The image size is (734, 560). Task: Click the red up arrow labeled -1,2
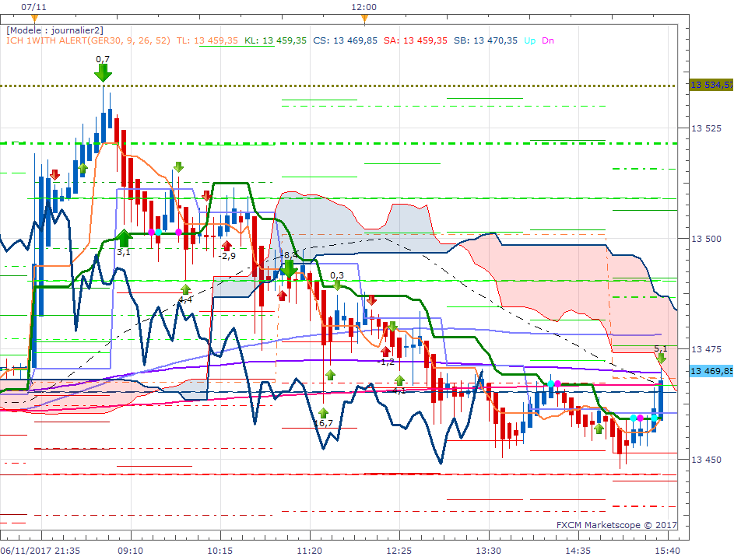coord(386,352)
